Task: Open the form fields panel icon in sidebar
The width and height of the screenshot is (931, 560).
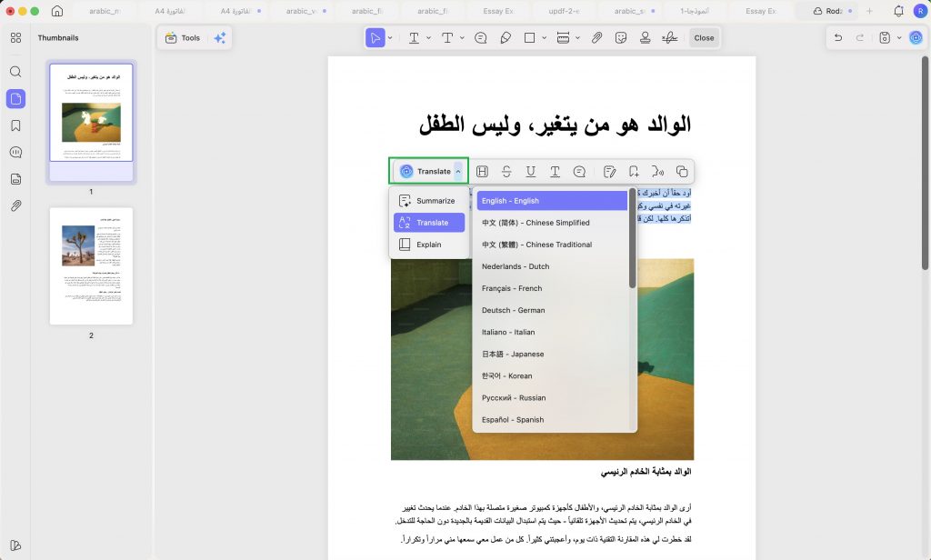Action: [x=16, y=179]
